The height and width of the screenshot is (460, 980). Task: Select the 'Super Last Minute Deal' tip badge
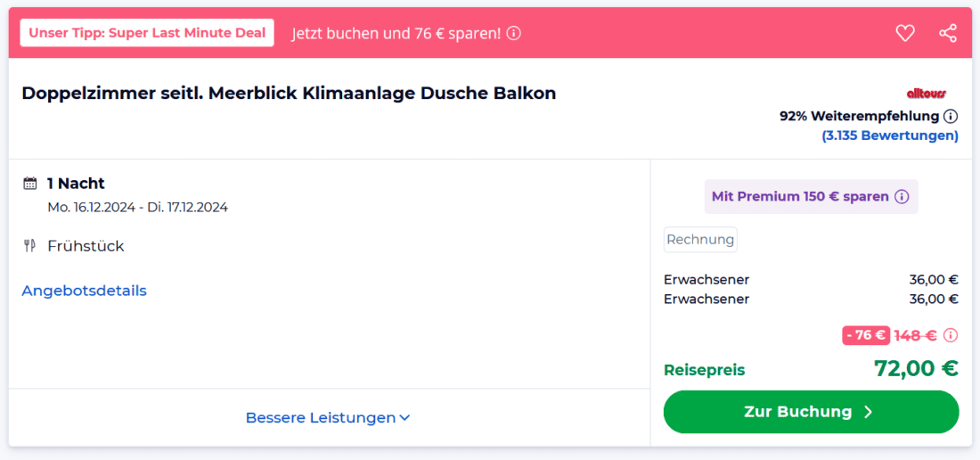pyautogui.click(x=147, y=33)
